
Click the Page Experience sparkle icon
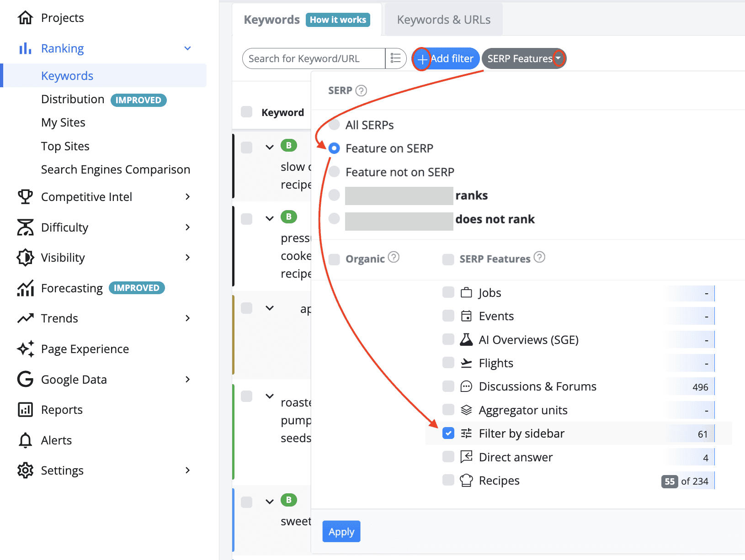[25, 349]
